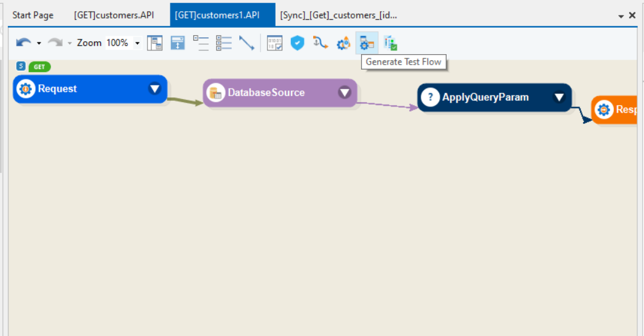Click the first layout panel toolbar icon
This screenshot has height=336, width=644.
coord(154,43)
